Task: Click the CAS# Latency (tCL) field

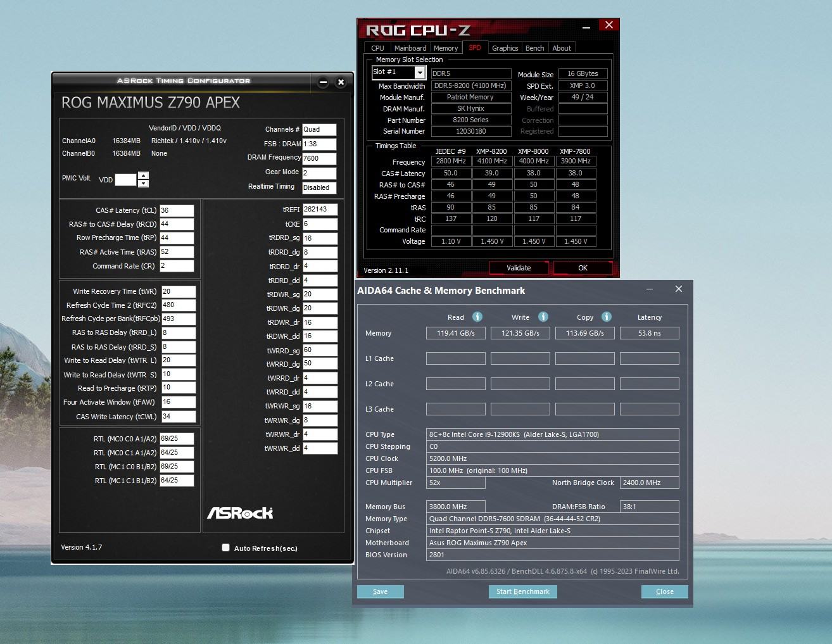Action: (x=177, y=210)
